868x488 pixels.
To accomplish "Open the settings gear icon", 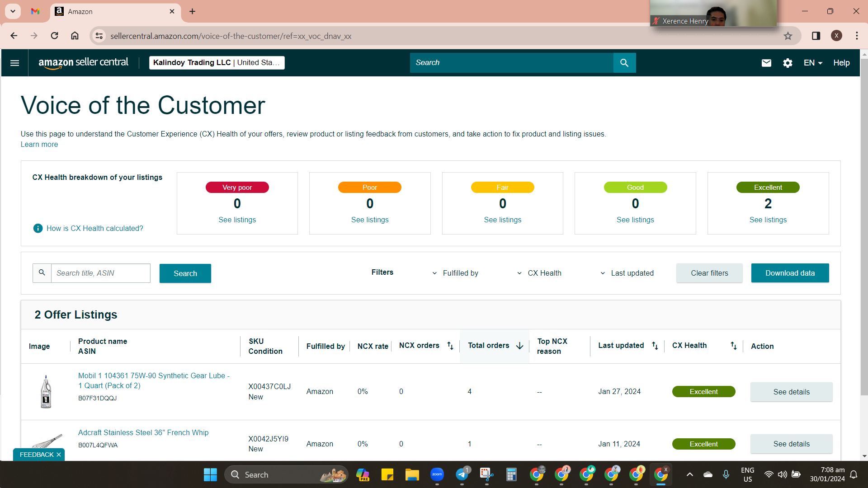I will (788, 63).
